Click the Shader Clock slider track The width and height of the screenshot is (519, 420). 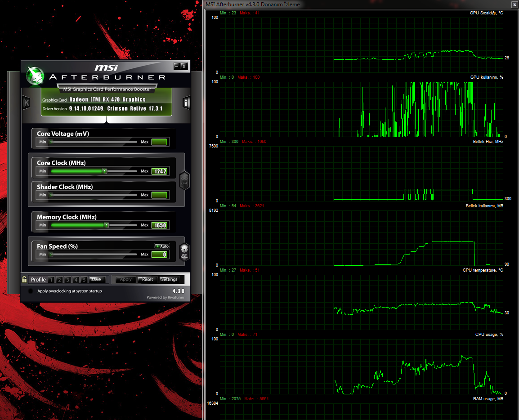click(94, 195)
